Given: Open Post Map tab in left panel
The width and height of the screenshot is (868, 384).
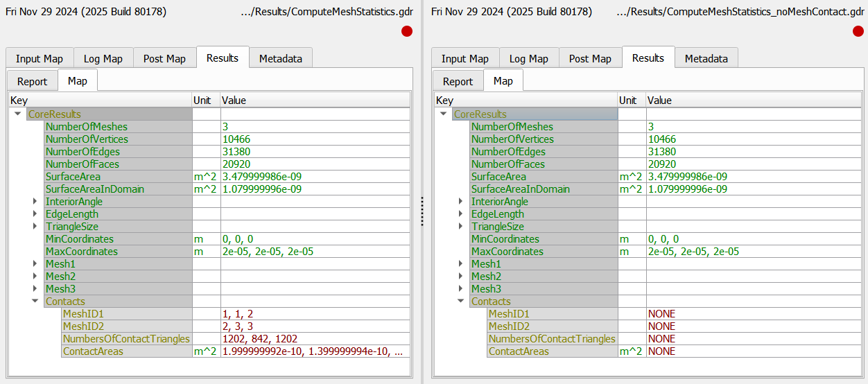Looking at the screenshot, I should (x=164, y=58).
